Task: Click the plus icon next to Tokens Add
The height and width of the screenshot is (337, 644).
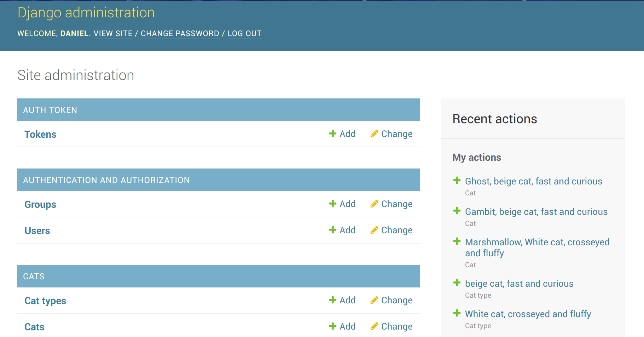Action: click(332, 133)
